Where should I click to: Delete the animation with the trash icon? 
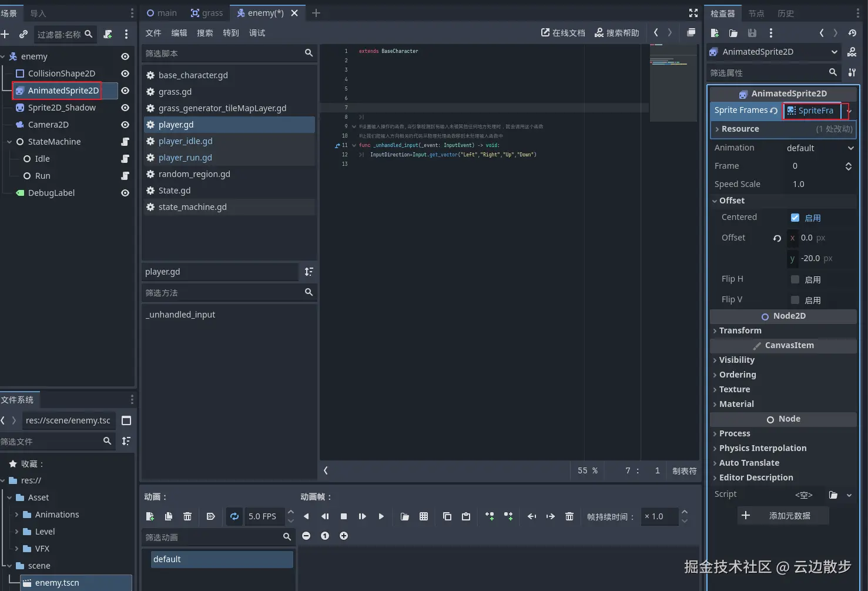pyautogui.click(x=187, y=516)
